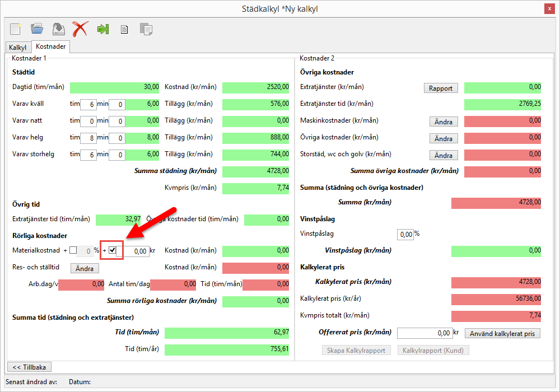Uncheck the Materialkostnad kr checkbox
Screen dimensions: 560x392
pos(113,250)
